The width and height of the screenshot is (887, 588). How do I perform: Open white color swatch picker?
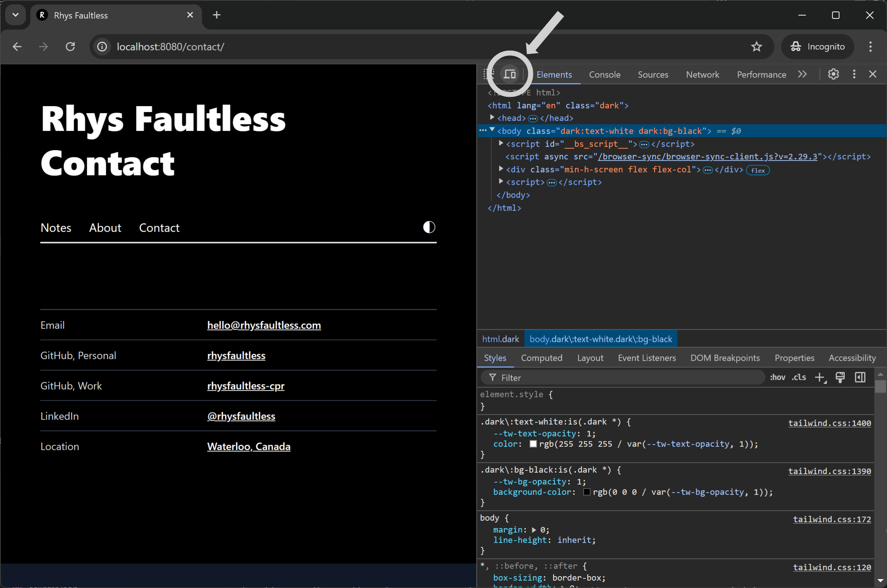tap(533, 444)
